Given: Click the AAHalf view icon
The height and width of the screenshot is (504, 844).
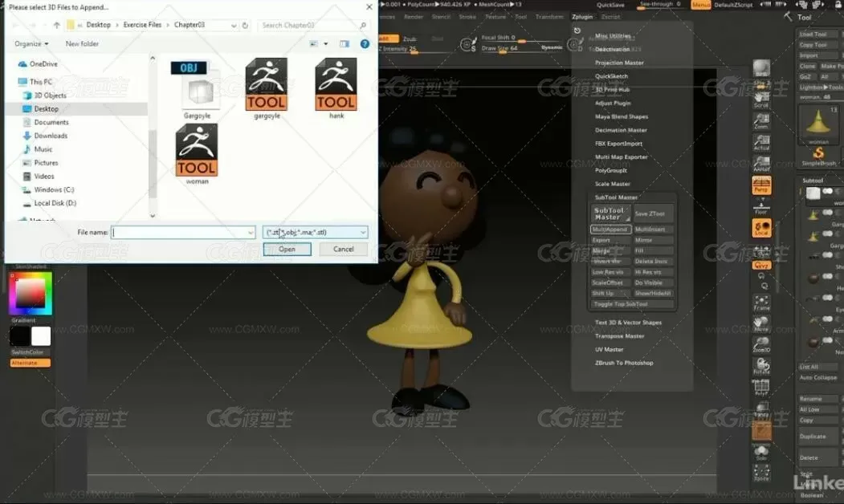Looking at the screenshot, I should [x=761, y=164].
